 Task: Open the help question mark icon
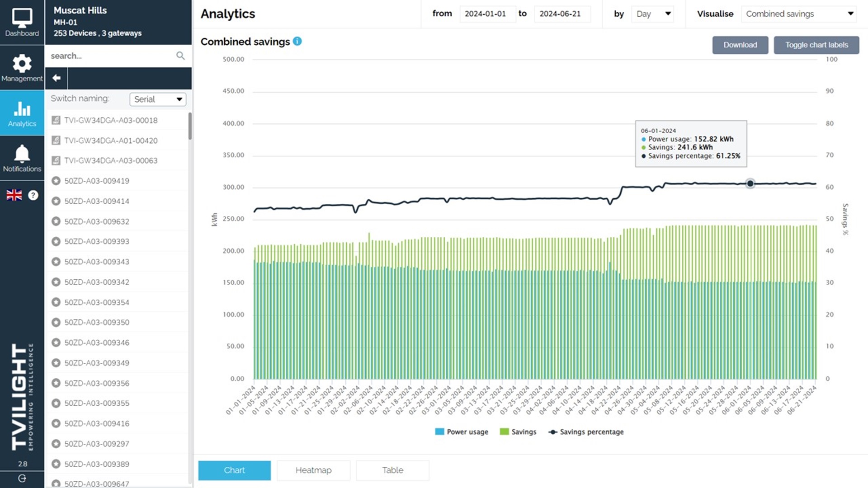(x=33, y=195)
